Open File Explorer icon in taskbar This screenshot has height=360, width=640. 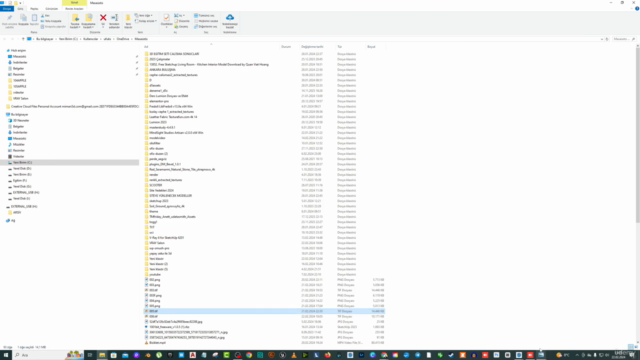click(102, 355)
